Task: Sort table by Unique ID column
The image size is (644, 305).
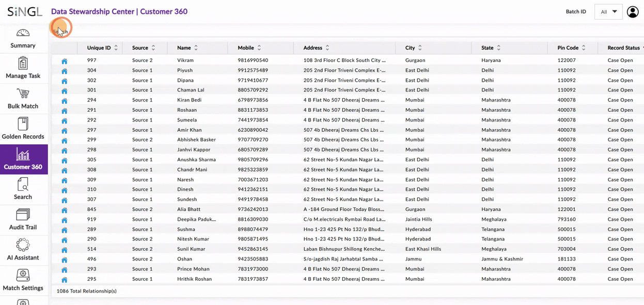Action: coord(116,48)
